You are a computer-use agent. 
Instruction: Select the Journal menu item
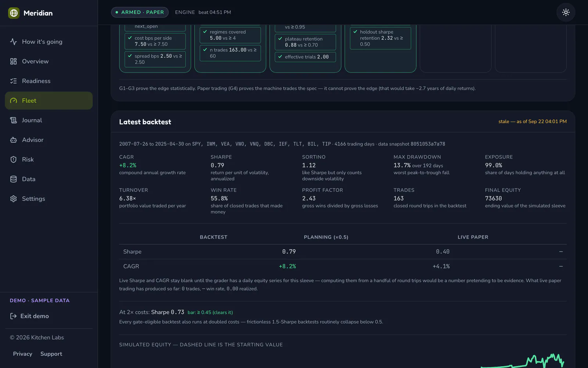[49, 120]
